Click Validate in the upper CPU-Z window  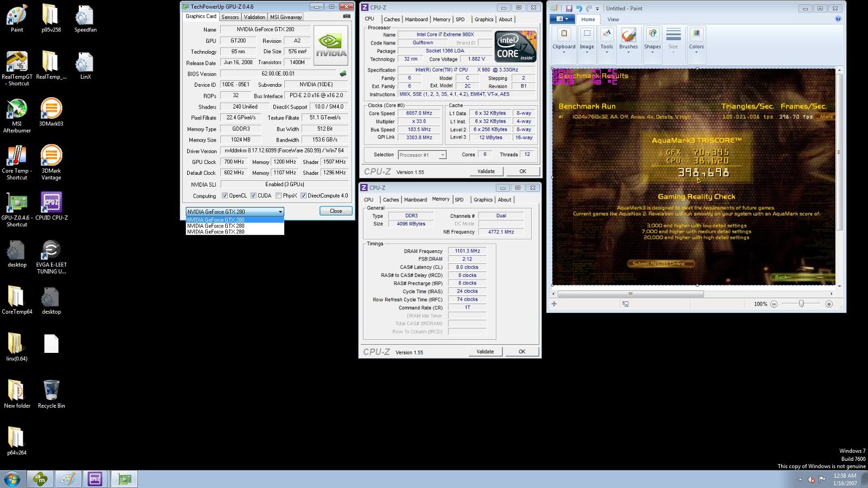tap(486, 171)
